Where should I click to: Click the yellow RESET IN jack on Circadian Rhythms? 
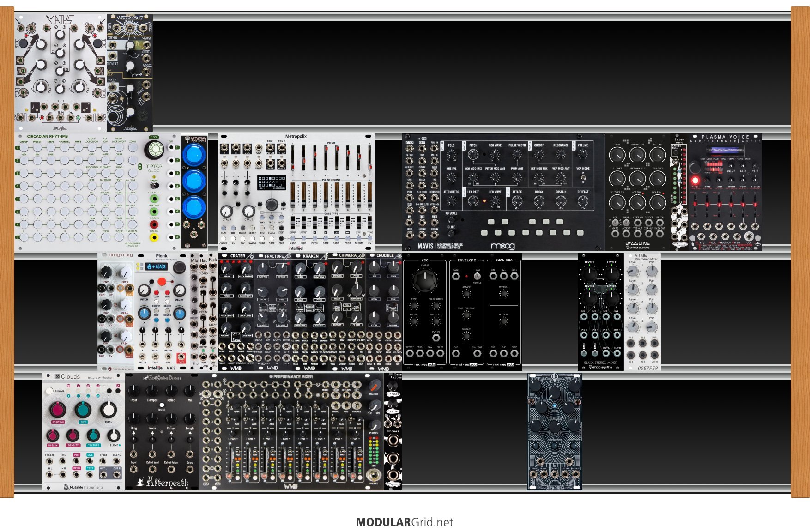click(x=154, y=237)
